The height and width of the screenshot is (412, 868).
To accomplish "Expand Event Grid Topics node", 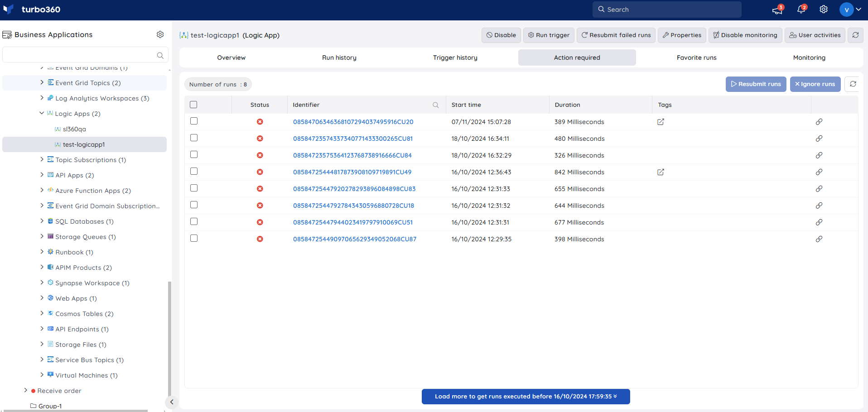I will click(x=42, y=82).
